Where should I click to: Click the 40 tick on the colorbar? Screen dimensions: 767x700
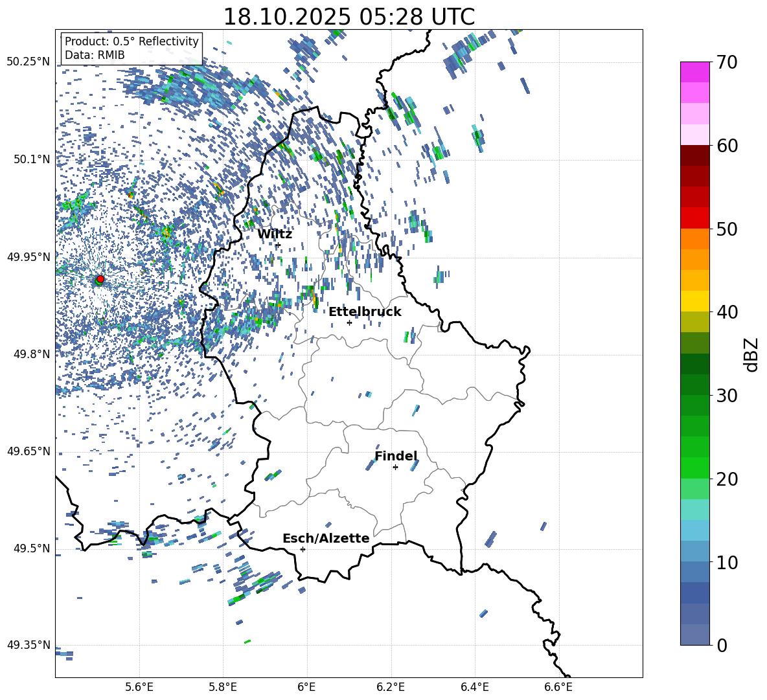pyautogui.click(x=727, y=312)
